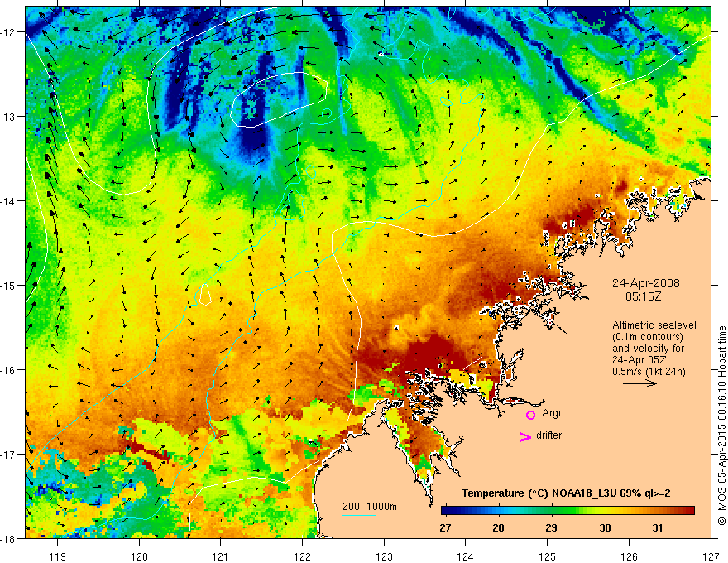Click the small cyan circle contour near 122.3E, 13S
Screen dimensions: 728x563
tap(327, 113)
